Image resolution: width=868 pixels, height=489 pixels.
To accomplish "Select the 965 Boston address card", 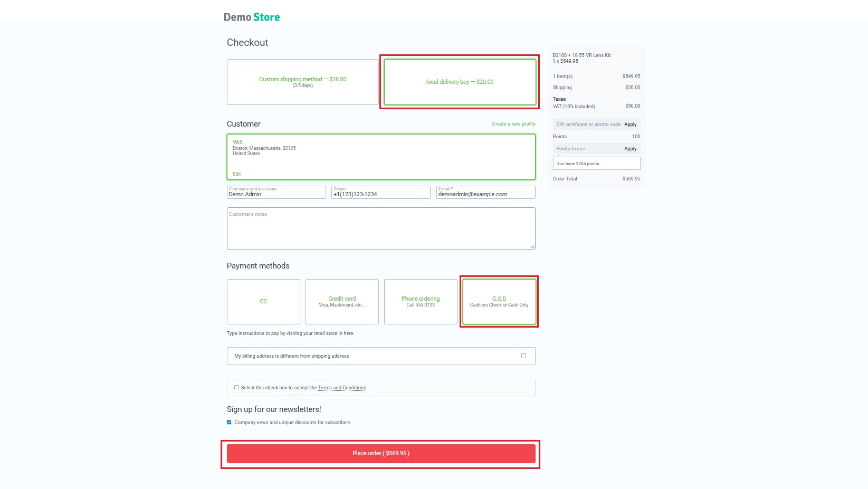I will (380, 156).
